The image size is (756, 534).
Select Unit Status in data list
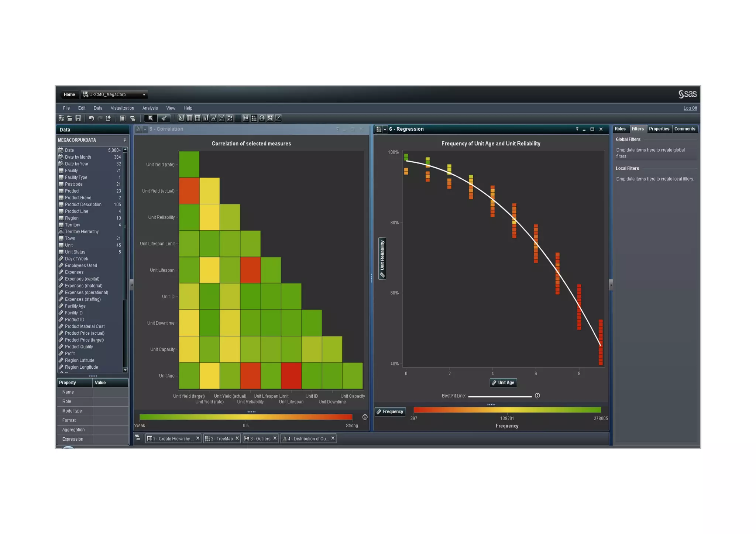point(75,252)
